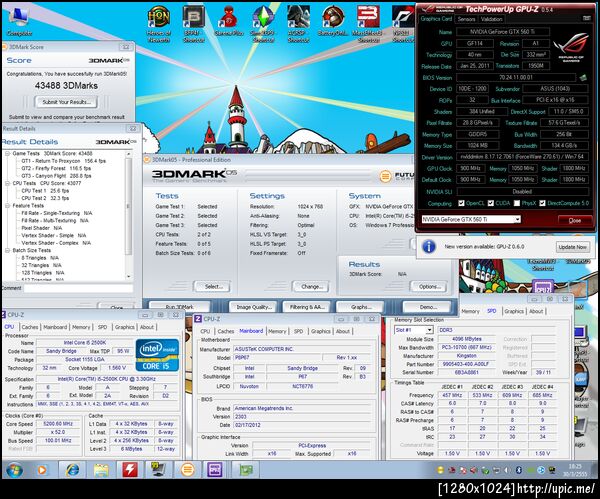Toggle the DirectCompute 5.0 checkbox

pyautogui.click(x=542, y=203)
